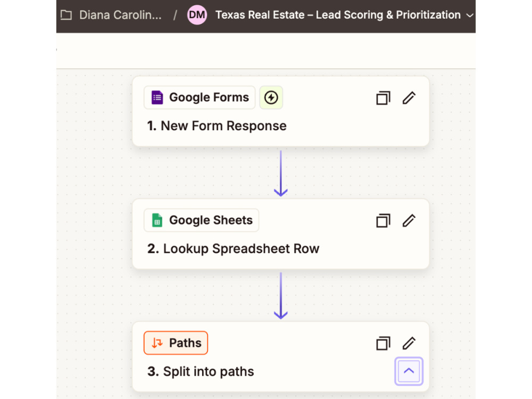Collapse the Paths step with chevron

click(409, 371)
